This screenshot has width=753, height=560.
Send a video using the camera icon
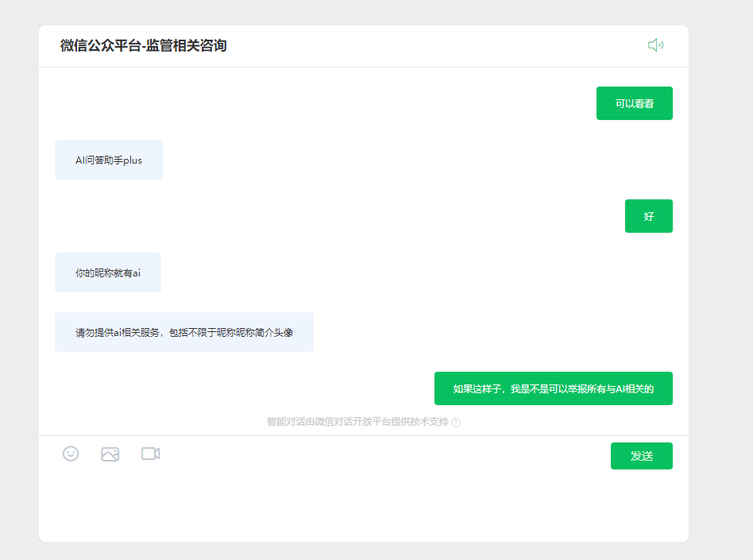coord(150,454)
